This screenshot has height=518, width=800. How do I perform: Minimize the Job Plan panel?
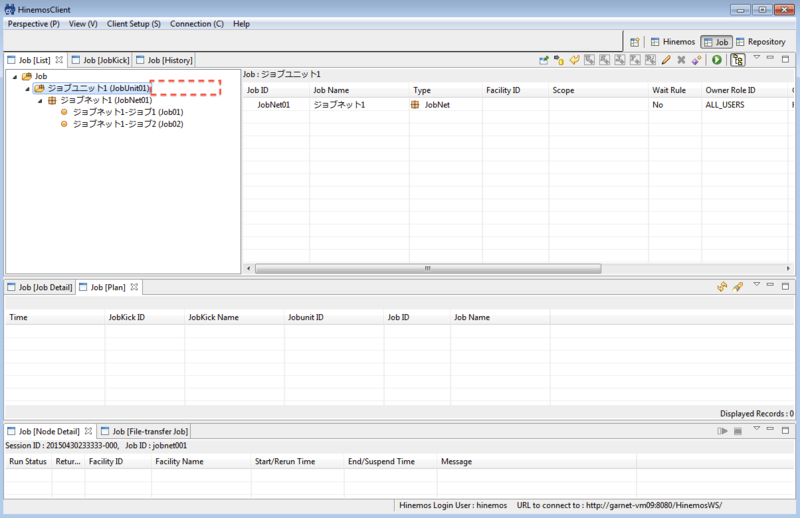pyautogui.click(x=770, y=285)
